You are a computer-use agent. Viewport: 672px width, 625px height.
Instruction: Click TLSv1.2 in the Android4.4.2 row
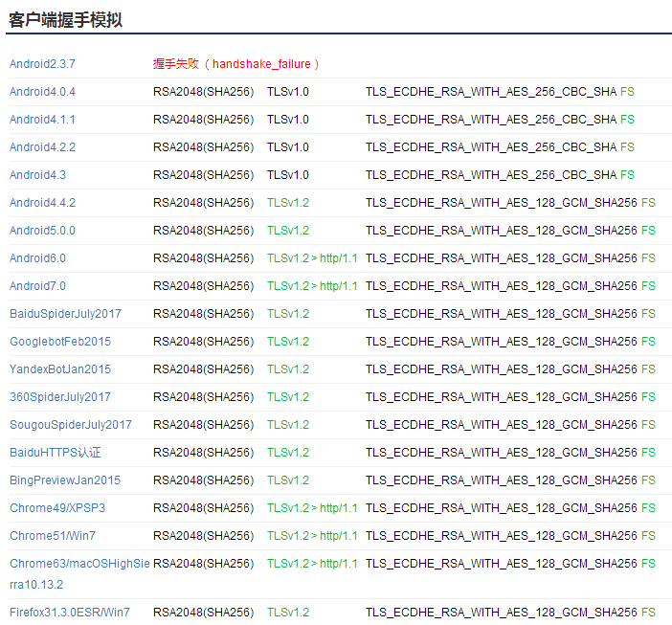point(288,203)
